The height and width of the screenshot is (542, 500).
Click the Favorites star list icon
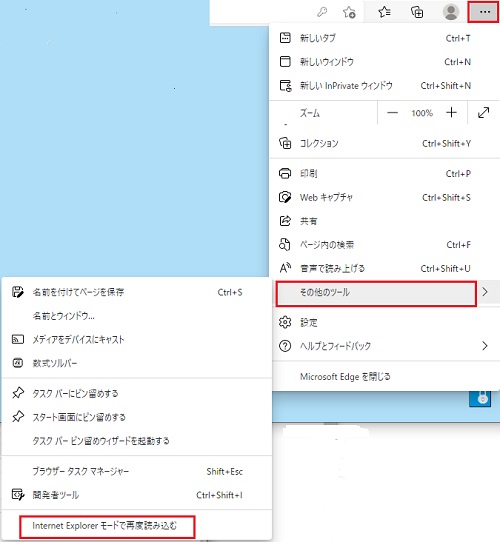point(384,12)
